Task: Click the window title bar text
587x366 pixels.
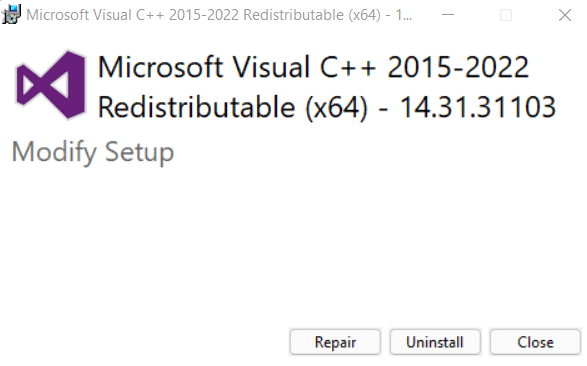Action: 219,15
